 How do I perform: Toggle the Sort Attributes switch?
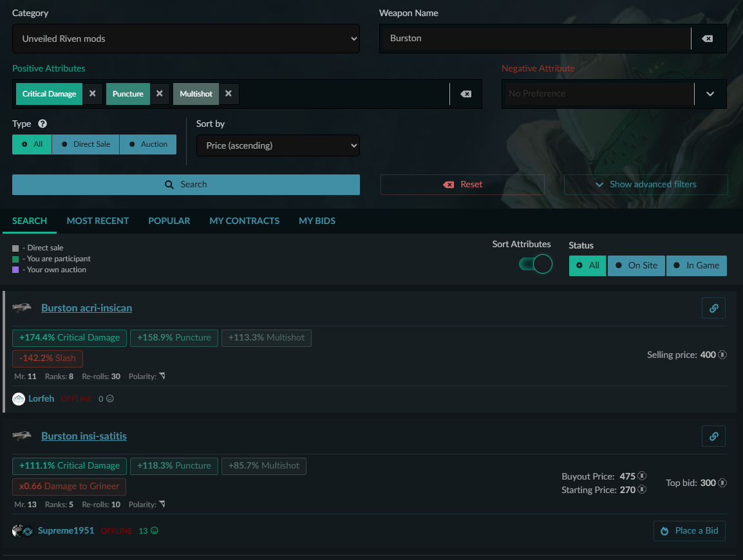[536, 264]
